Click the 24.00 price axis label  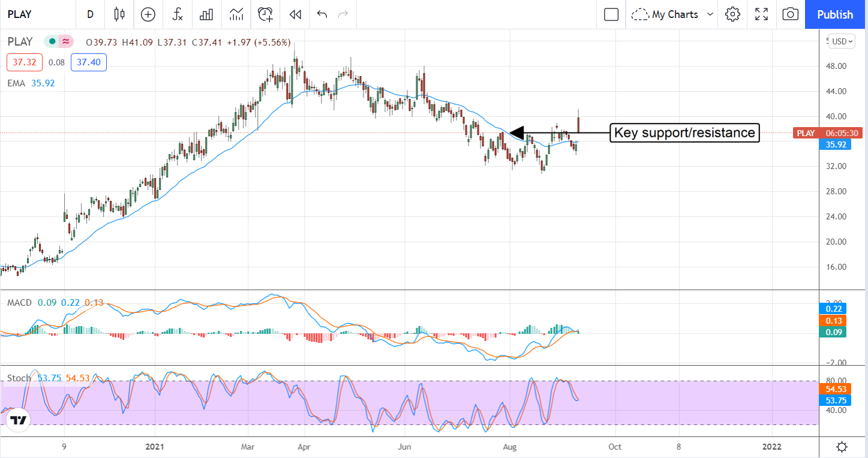coord(836,216)
